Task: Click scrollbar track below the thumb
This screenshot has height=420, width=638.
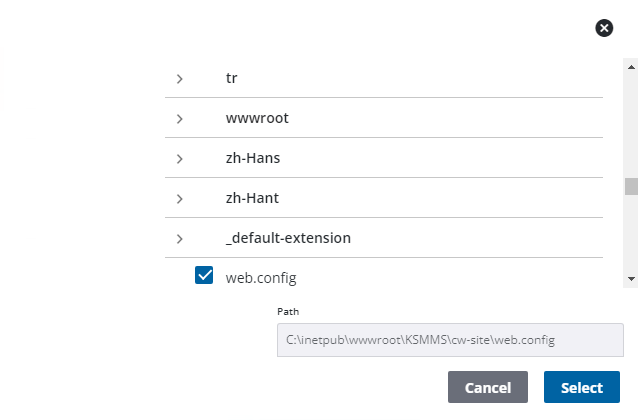Action: (x=631, y=235)
